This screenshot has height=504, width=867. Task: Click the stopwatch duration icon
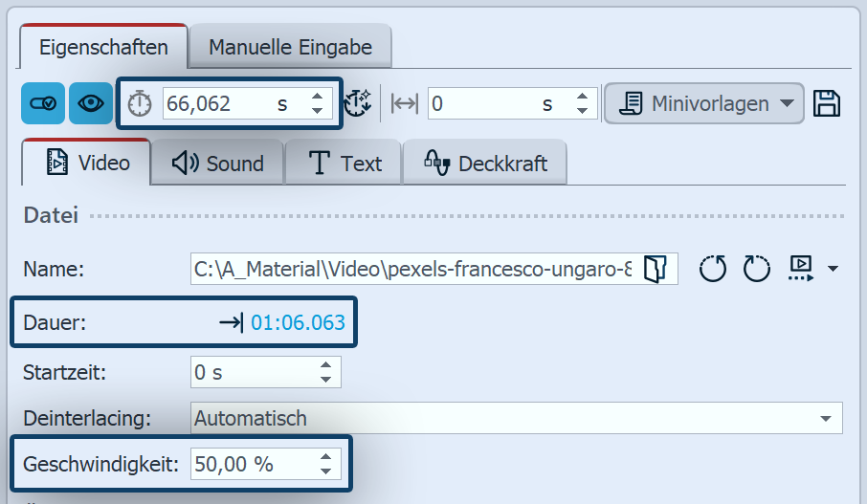click(x=141, y=104)
